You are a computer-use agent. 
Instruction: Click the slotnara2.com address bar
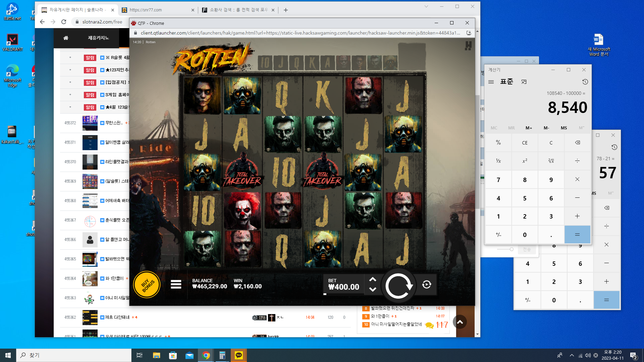[102, 22]
